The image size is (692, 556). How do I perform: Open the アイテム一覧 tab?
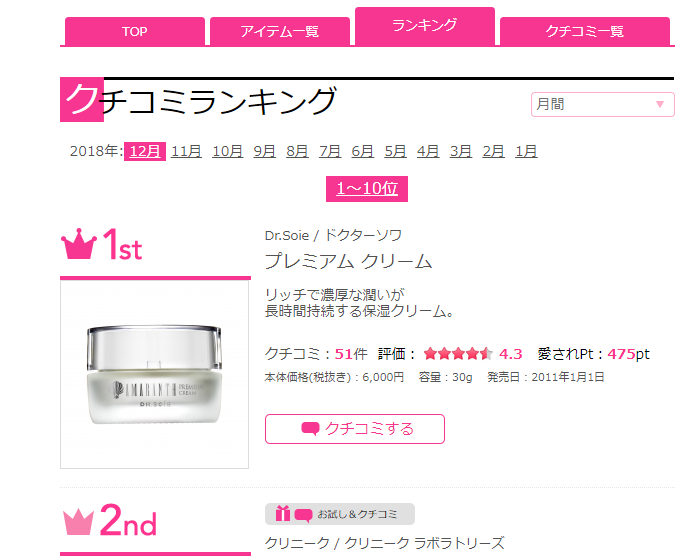(280, 31)
